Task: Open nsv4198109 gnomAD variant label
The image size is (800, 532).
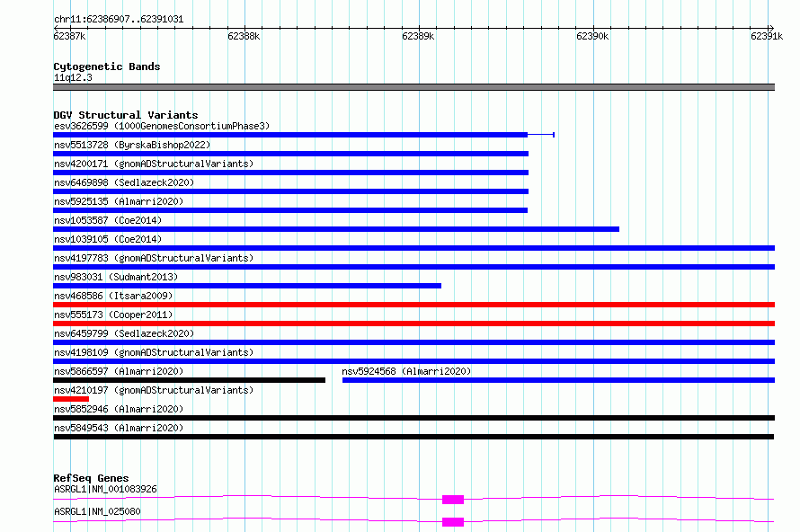Action: (154, 352)
